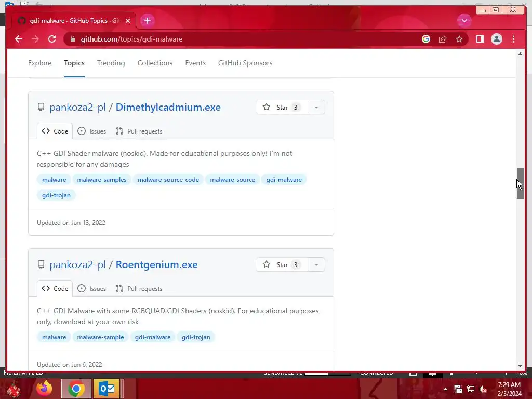This screenshot has width=532, height=399.
Task: Close the gdi-malware GitHub Topics tab
Action: tap(128, 21)
